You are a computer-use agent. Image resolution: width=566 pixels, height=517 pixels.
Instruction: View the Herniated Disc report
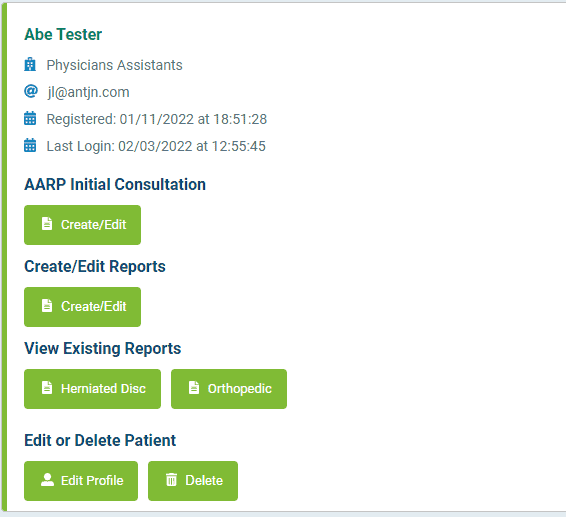(x=92, y=389)
